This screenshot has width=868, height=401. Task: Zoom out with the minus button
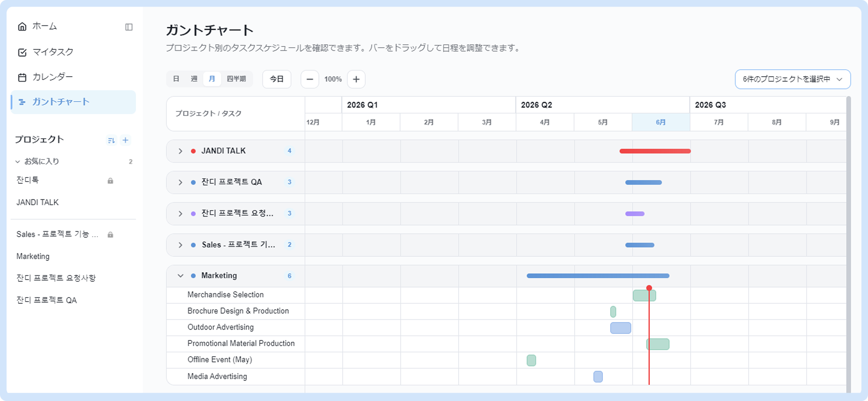click(x=310, y=79)
